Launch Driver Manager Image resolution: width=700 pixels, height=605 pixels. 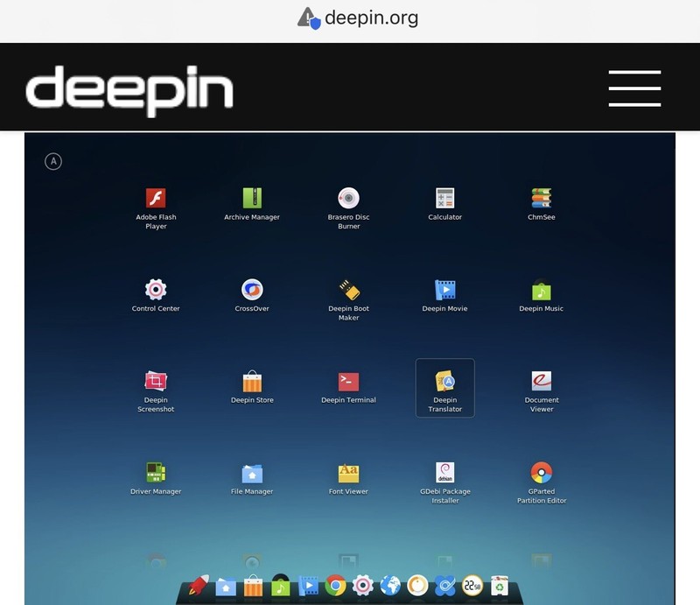pyautogui.click(x=156, y=478)
